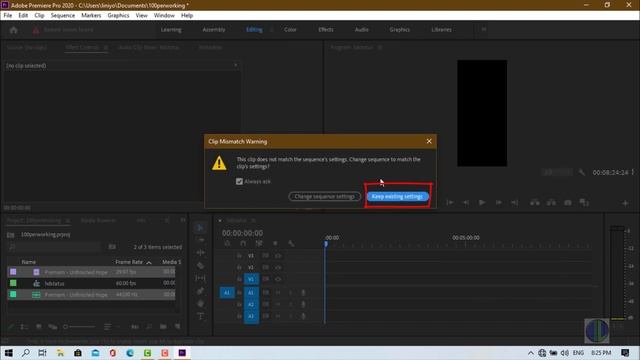This screenshot has height=360, width=640.
Task: Open the Media Browser tab
Action: tap(98, 220)
